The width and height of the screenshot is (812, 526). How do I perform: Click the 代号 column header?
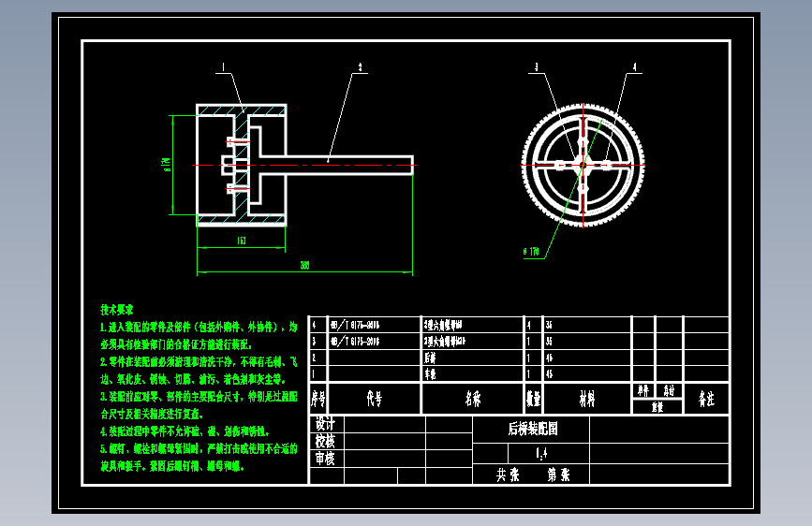(375, 399)
